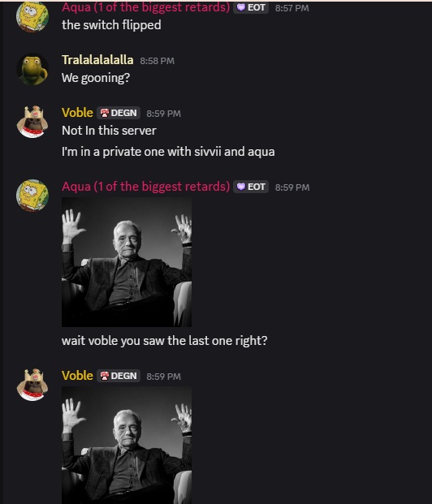The width and height of the screenshot is (432, 504).
Task: Click Aqua's username on the 8:59 PM post
Action: (x=145, y=187)
